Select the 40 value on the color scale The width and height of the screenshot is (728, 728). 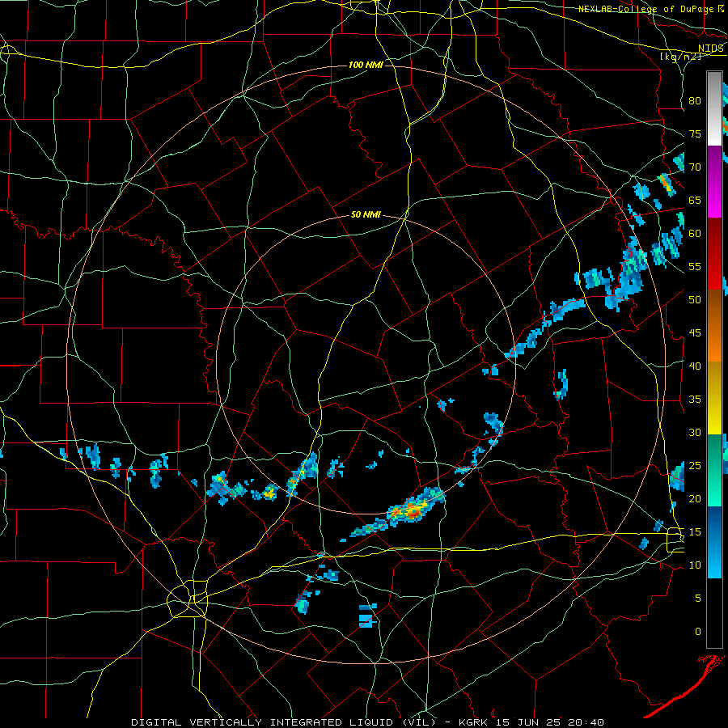tap(695, 366)
